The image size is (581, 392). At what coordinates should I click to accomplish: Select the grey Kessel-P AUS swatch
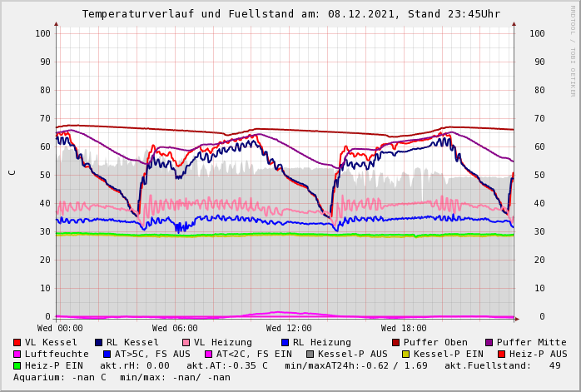310,354
